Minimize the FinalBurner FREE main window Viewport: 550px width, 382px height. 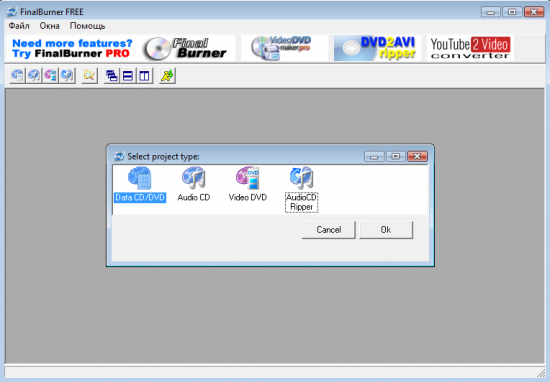[x=491, y=12]
